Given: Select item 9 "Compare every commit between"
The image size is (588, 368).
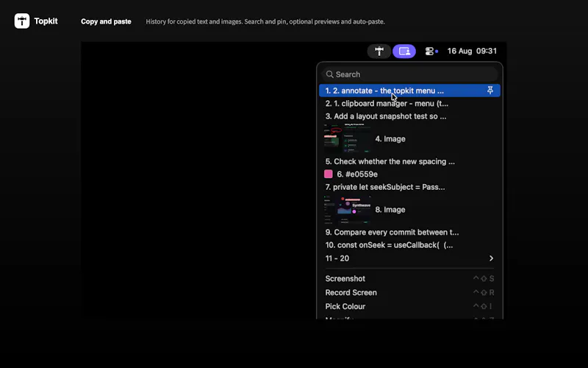Looking at the screenshot, I should 409,232.
